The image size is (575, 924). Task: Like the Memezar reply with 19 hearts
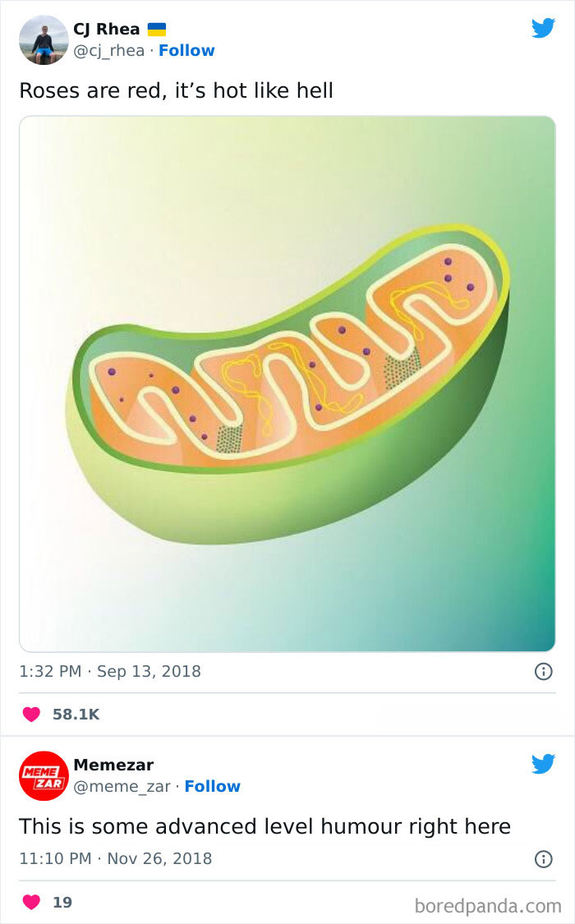pyautogui.click(x=31, y=902)
